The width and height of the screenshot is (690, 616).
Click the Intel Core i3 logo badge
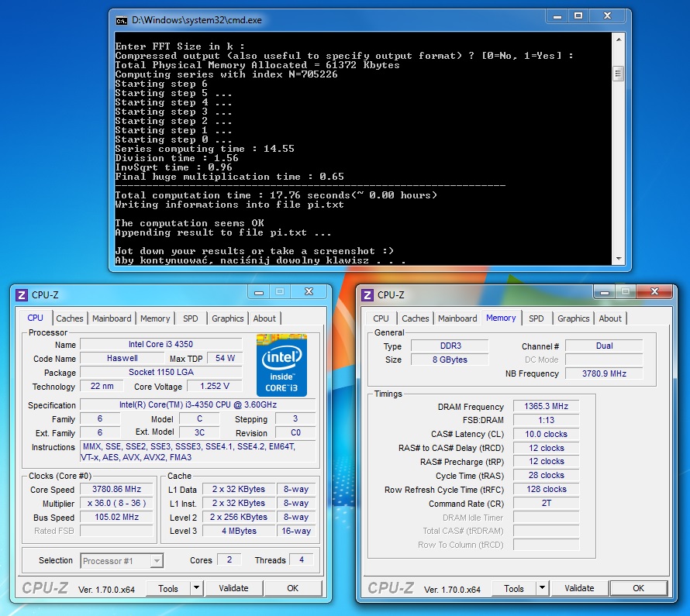coord(281,366)
